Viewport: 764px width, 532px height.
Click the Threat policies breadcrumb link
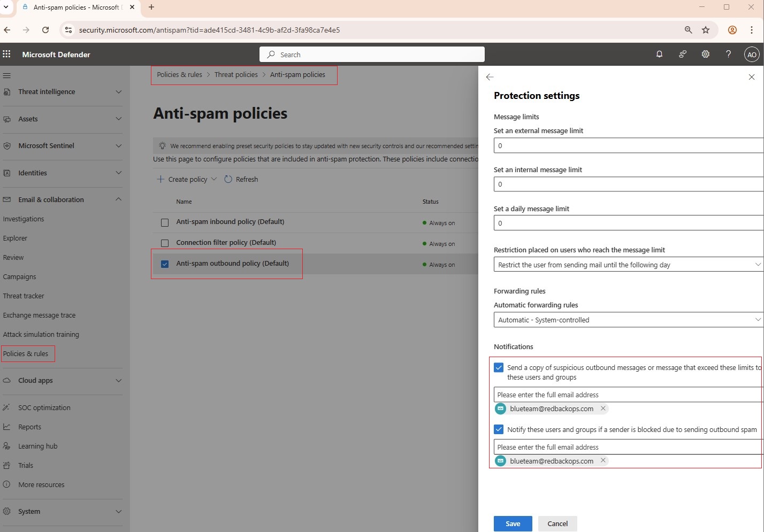236,74
